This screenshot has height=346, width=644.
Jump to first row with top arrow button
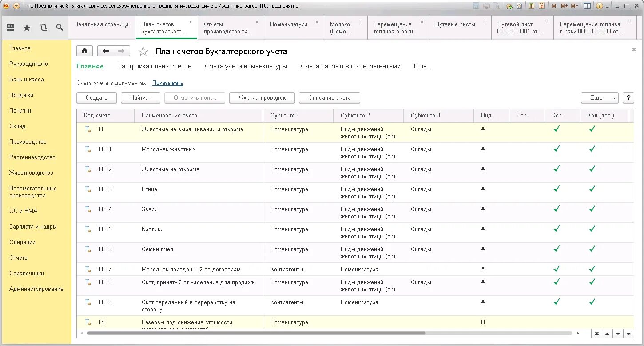(596, 333)
